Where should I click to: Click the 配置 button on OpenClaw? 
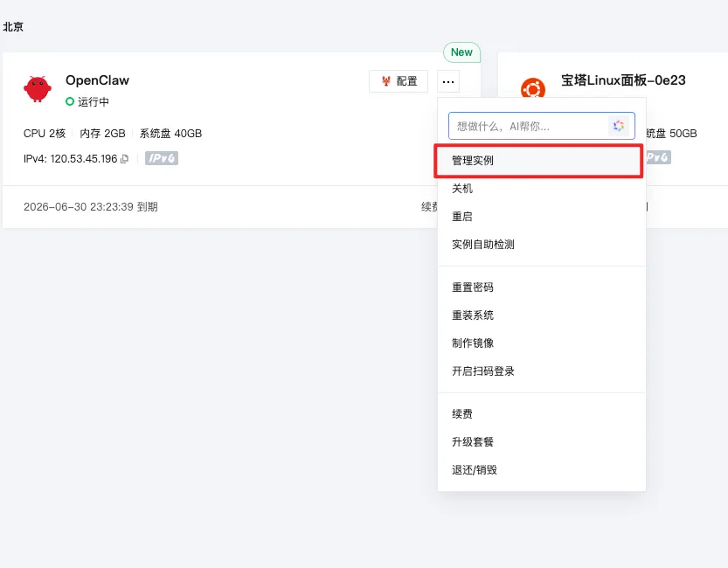pos(399,81)
